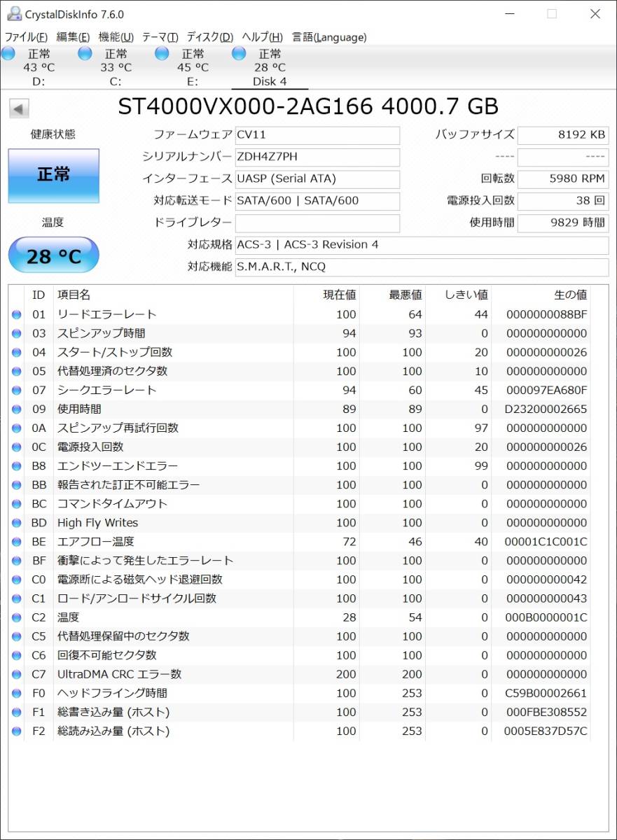
Task: Click the 正常 health status button
Action: click(53, 176)
